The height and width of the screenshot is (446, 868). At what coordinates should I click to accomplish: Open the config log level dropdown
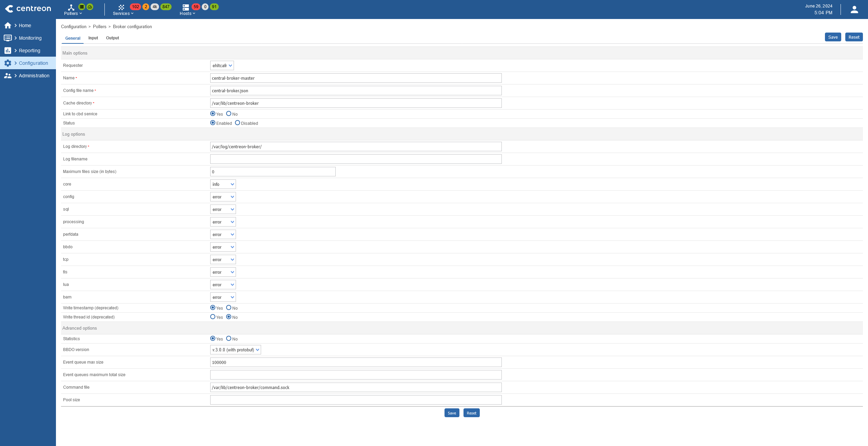click(x=223, y=197)
